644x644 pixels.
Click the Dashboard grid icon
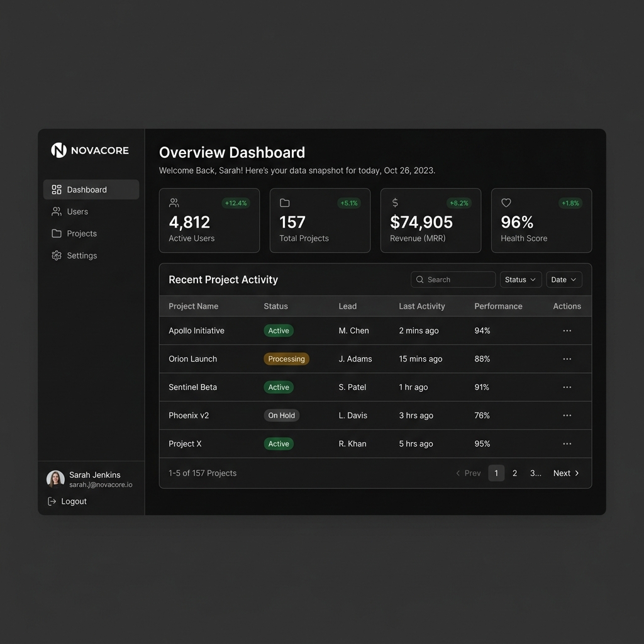coord(57,189)
